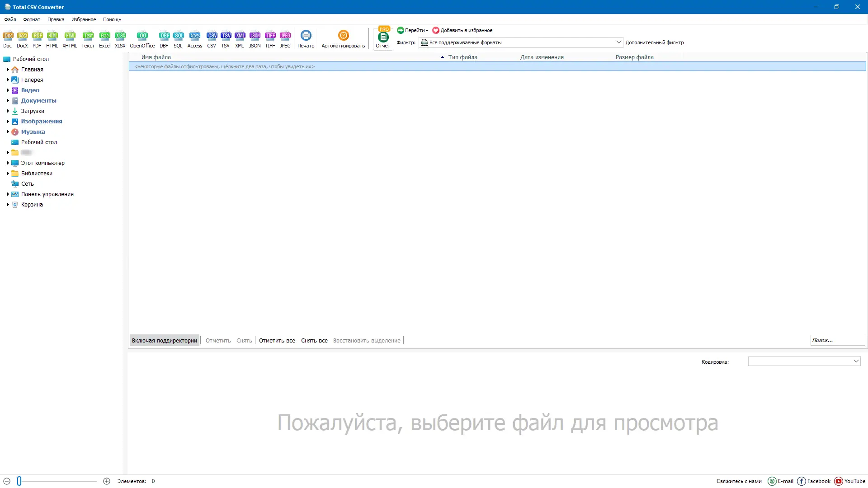
Task: Select Access as target format
Action: [194, 38]
